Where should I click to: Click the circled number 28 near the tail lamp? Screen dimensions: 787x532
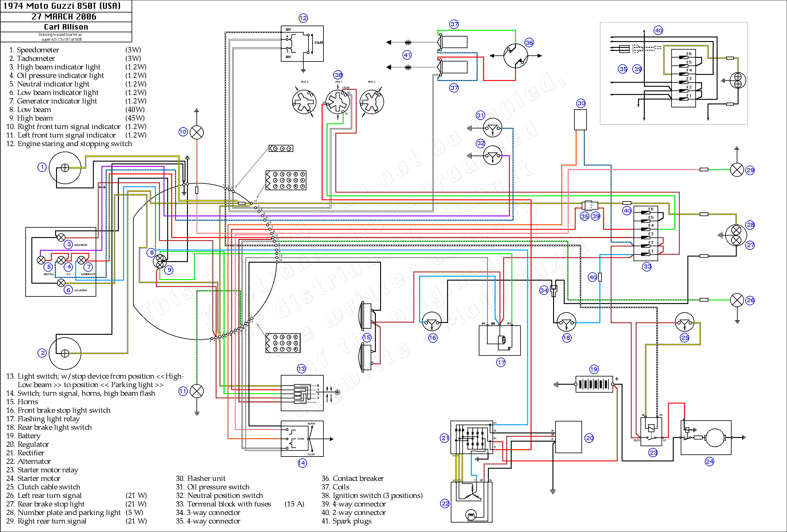[750, 225]
